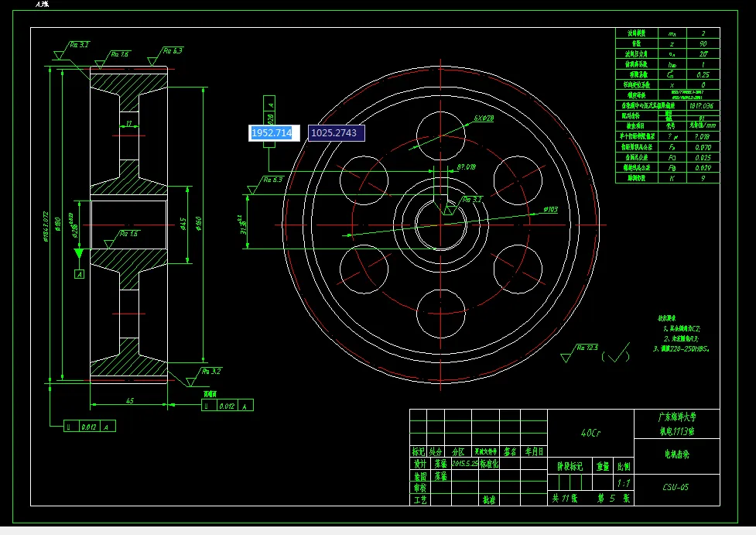Click the 电机齿轮 part name text
756x535 pixels.
point(677,454)
